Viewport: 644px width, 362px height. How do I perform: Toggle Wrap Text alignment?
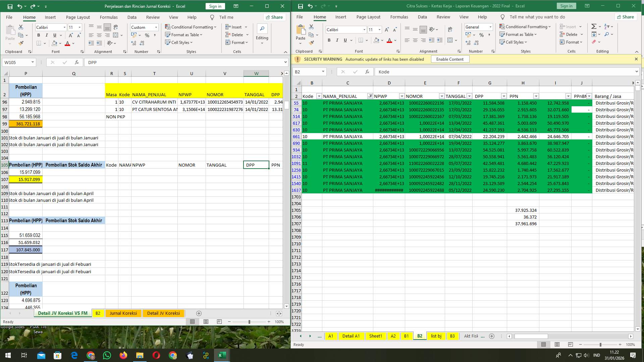point(116,27)
